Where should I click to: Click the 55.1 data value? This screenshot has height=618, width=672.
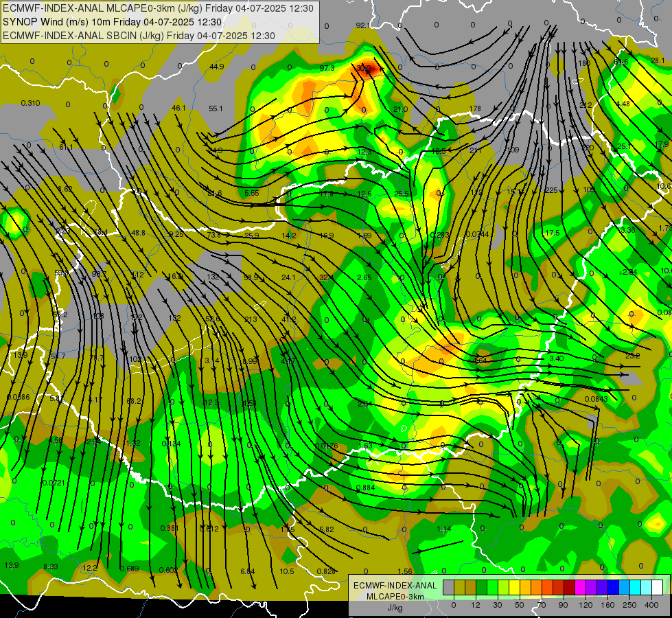pos(216,108)
